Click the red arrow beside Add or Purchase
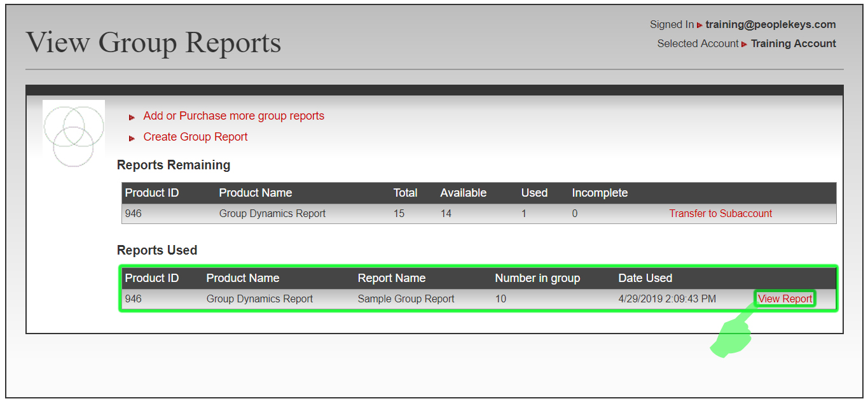The image size is (868, 401). click(x=132, y=117)
